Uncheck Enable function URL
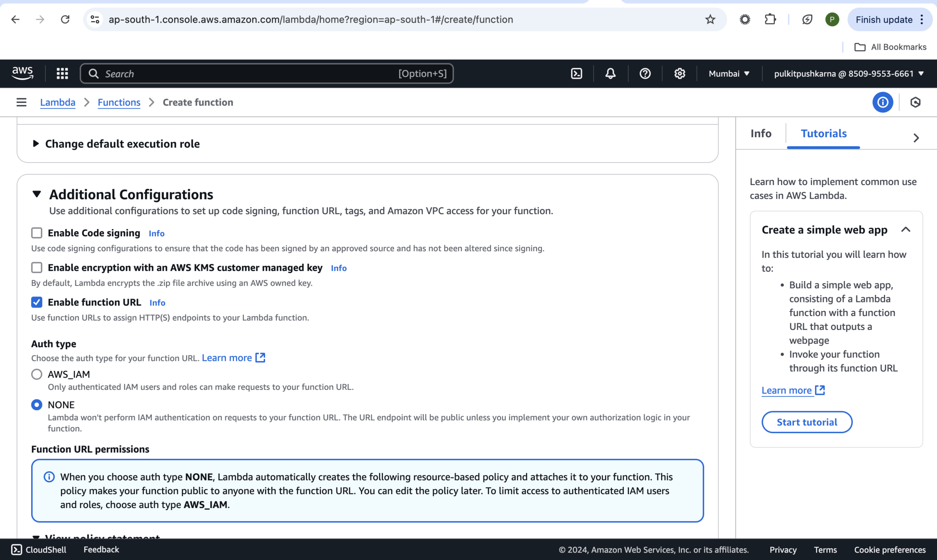Viewport: 937px width, 560px height. tap(37, 302)
